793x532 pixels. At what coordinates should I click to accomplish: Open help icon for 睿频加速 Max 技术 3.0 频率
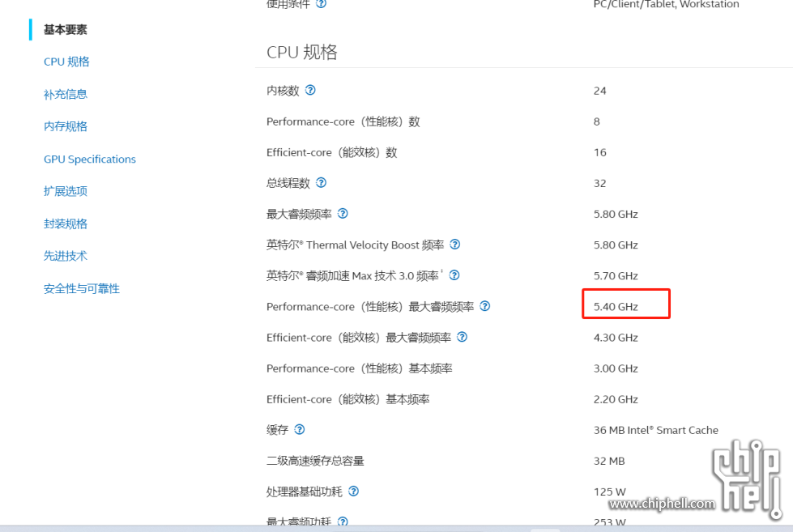click(x=454, y=275)
